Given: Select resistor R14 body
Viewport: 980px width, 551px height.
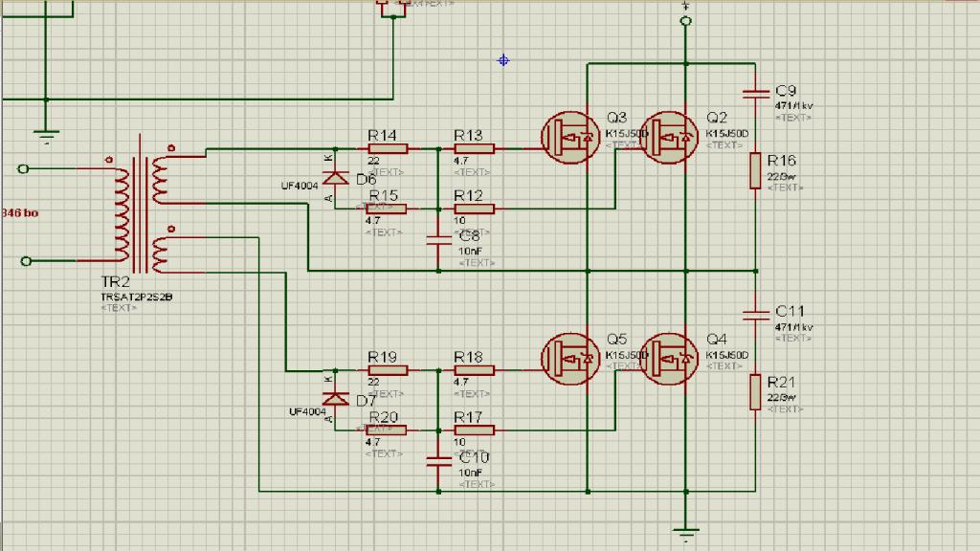Looking at the screenshot, I should click(389, 148).
